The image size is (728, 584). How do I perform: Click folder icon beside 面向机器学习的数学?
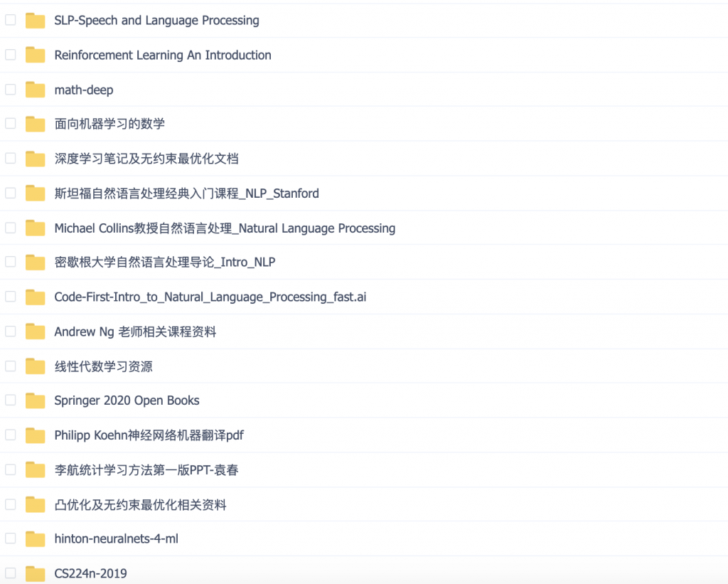coord(35,124)
